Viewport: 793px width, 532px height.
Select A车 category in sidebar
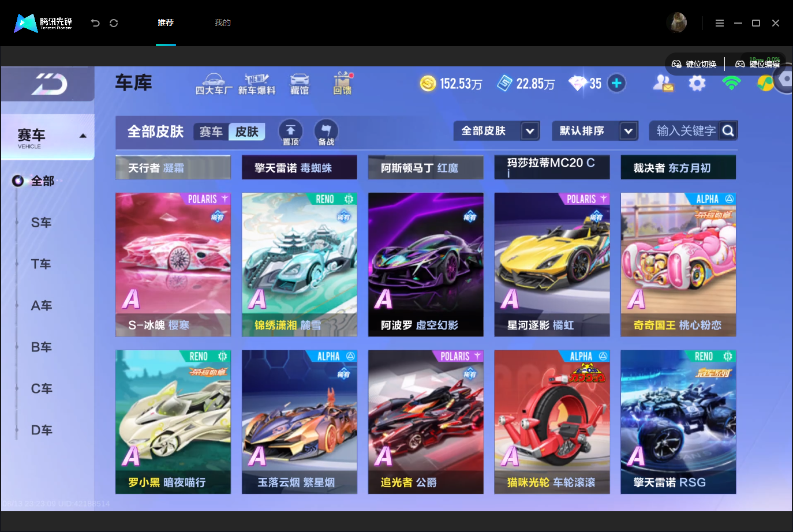[41, 306]
